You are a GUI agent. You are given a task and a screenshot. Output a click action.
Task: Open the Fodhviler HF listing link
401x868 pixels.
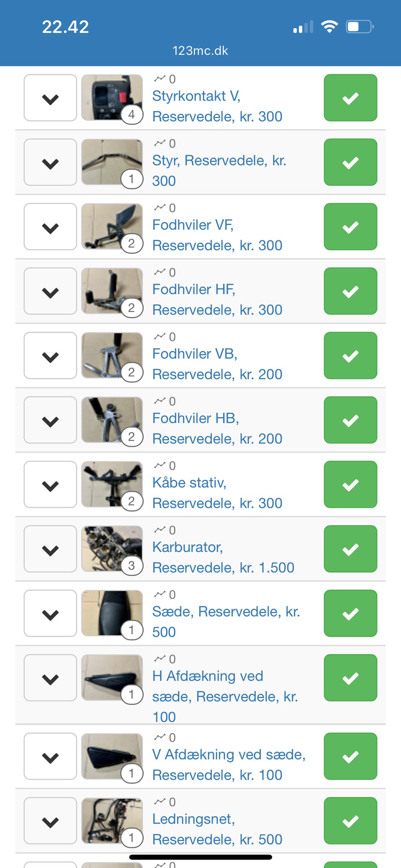click(x=217, y=299)
